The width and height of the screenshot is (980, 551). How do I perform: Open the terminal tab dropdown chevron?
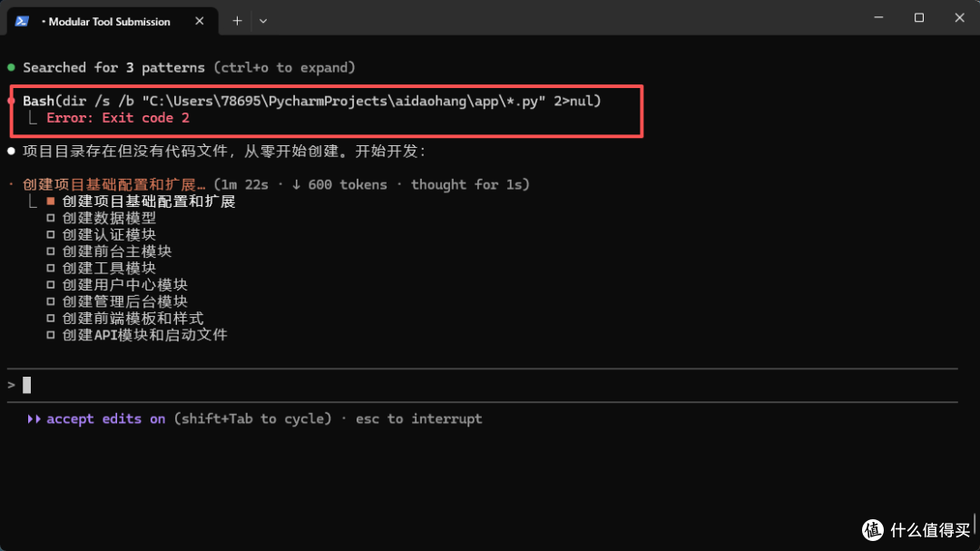tap(262, 20)
